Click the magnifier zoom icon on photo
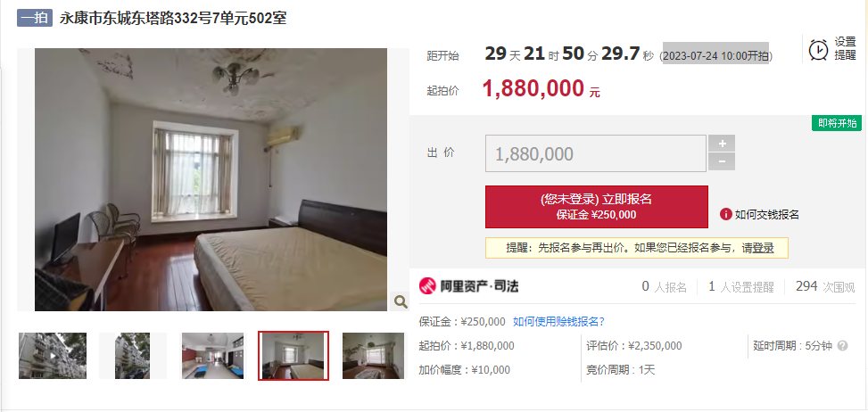 pos(401,301)
